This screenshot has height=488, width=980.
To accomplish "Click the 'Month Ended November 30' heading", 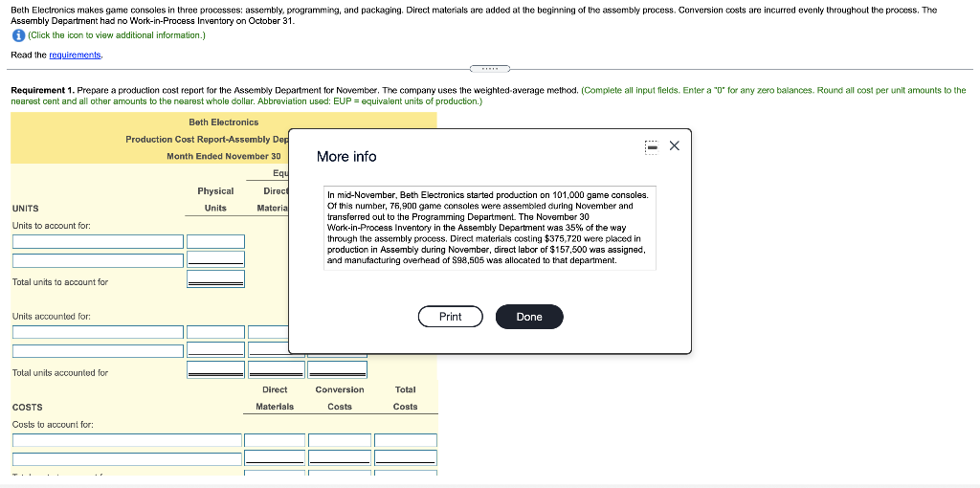I will pyautogui.click(x=224, y=156).
